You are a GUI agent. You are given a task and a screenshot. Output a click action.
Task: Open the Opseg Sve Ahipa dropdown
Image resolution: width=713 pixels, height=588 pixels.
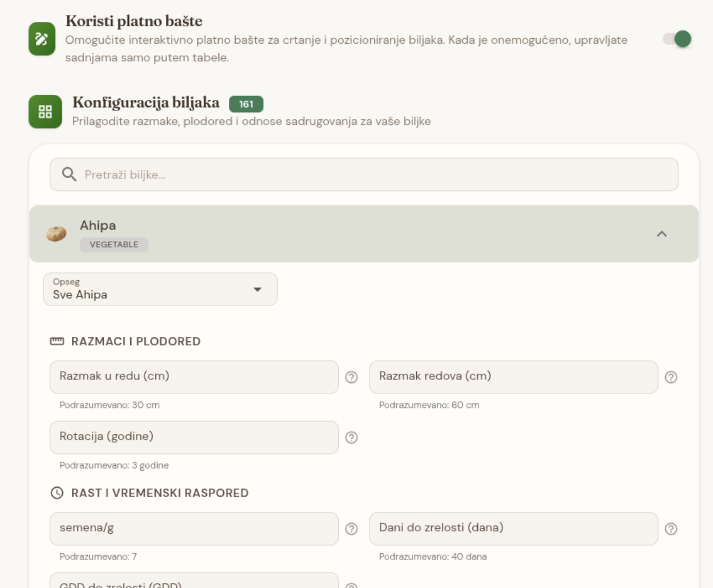click(x=160, y=289)
